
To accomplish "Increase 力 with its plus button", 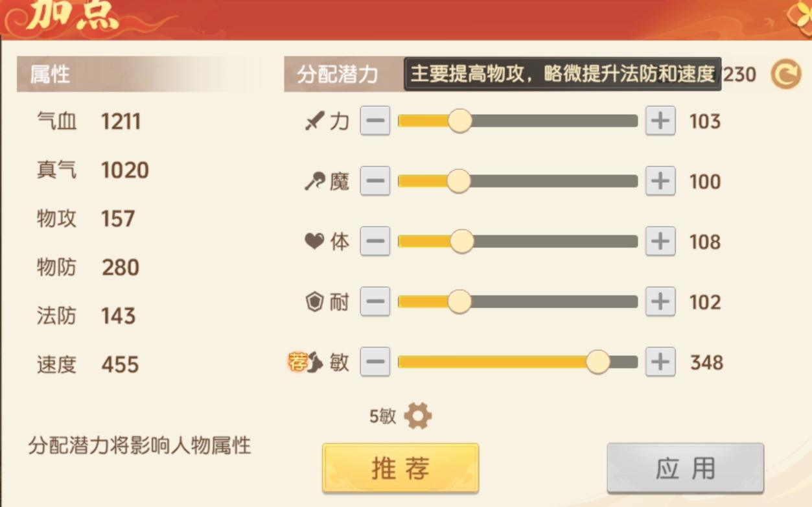I will coord(659,121).
